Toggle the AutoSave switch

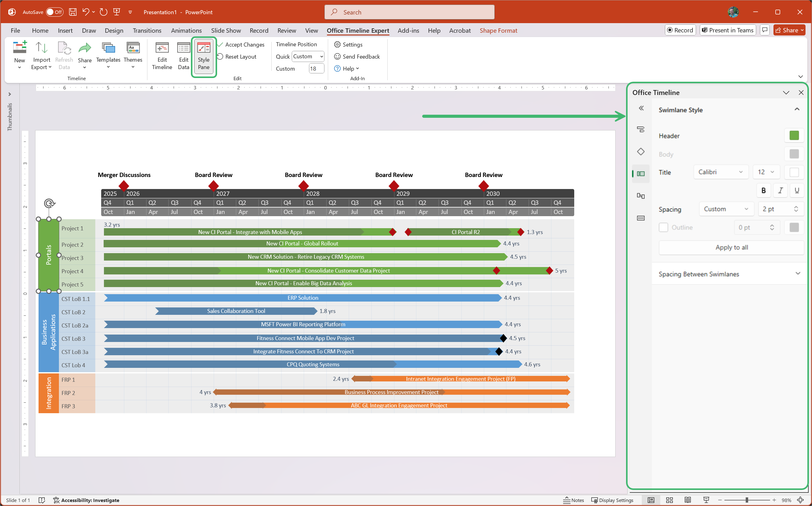(55, 12)
